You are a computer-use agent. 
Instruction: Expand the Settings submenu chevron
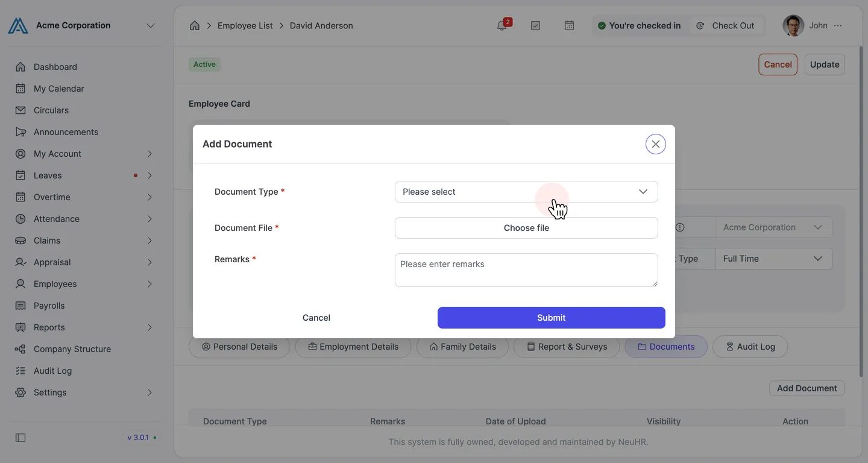point(149,392)
